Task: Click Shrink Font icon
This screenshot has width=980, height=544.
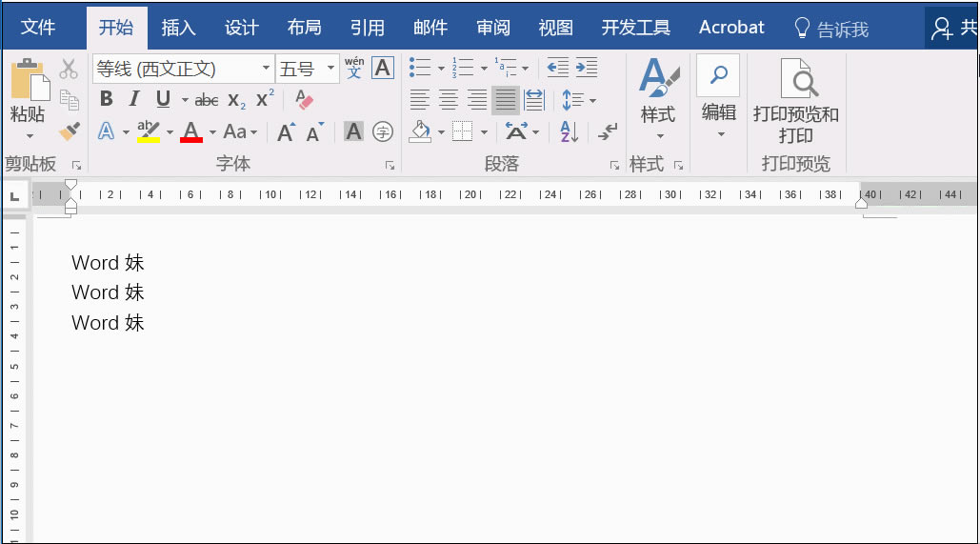Action: pos(315,131)
